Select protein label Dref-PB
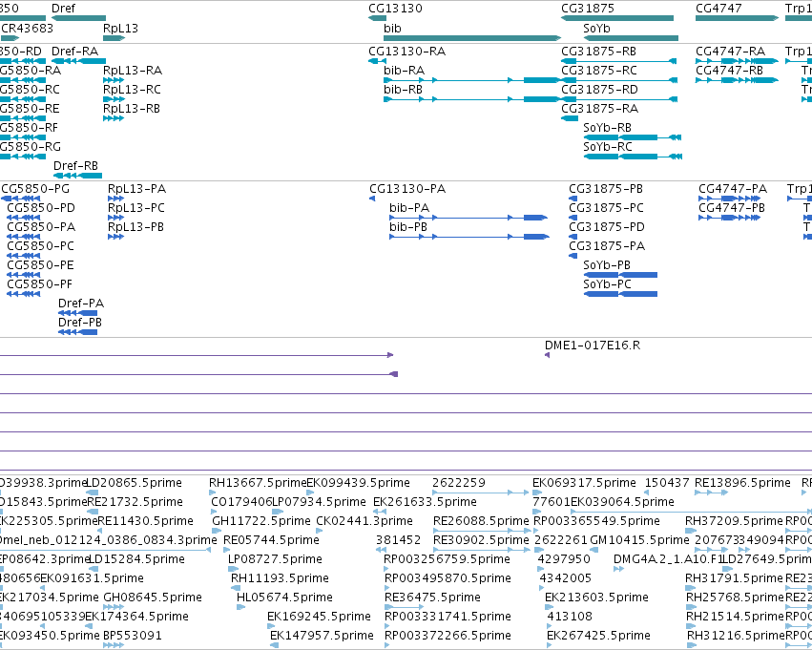The width and height of the screenshot is (812, 650). (80, 323)
